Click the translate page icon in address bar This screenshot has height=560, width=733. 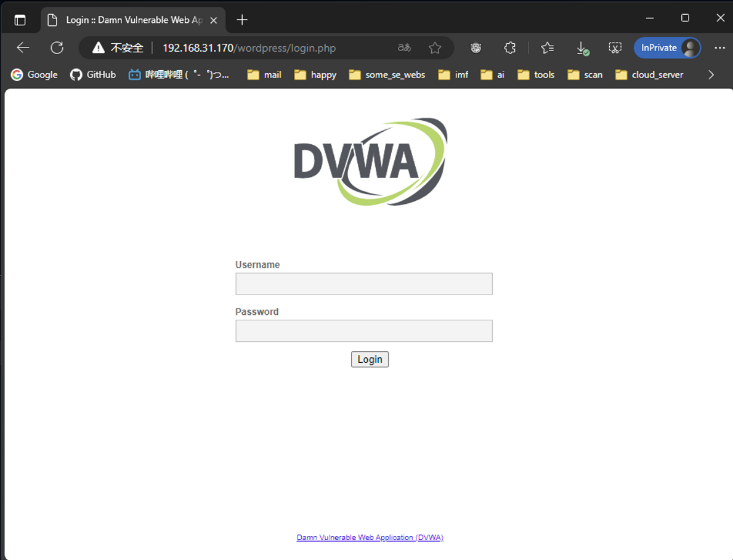pos(404,48)
